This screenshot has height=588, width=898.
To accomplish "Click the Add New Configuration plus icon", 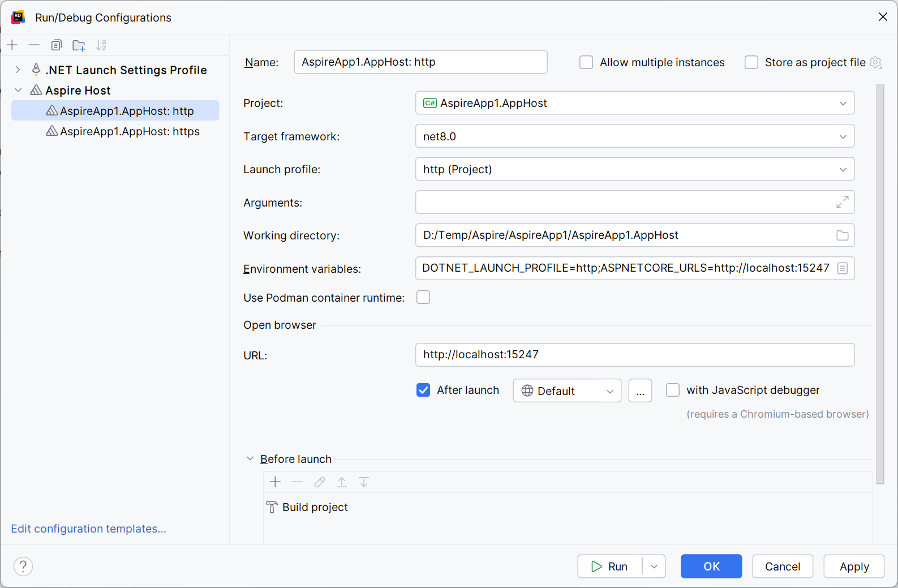I will 12,45.
